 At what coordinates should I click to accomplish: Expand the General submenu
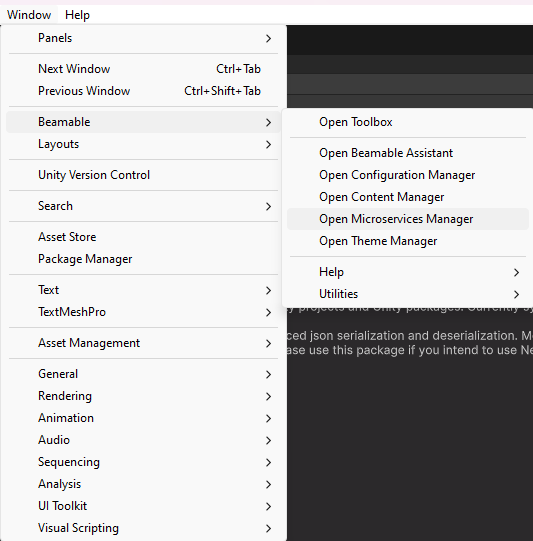[x=143, y=374]
